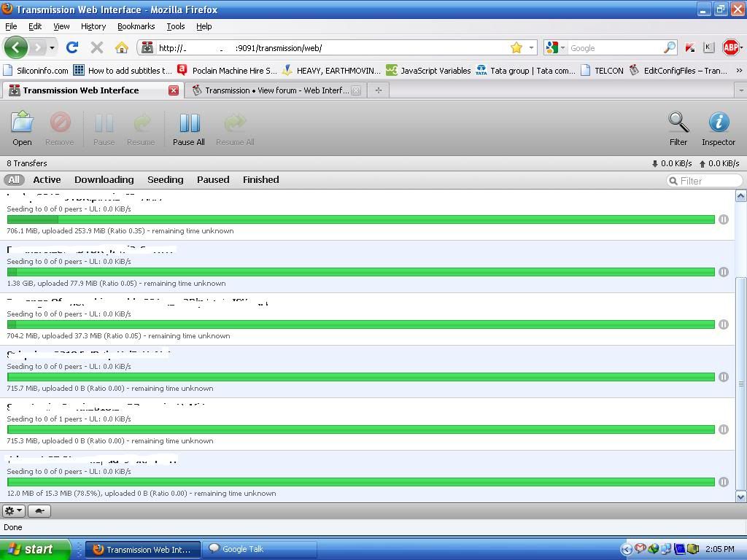Click the search magnifier in Google box
The image size is (747, 560).
pos(670,47)
